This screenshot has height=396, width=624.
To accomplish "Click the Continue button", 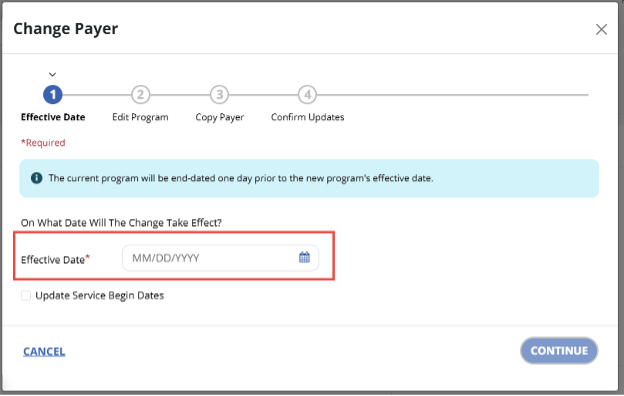I will (x=559, y=351).
